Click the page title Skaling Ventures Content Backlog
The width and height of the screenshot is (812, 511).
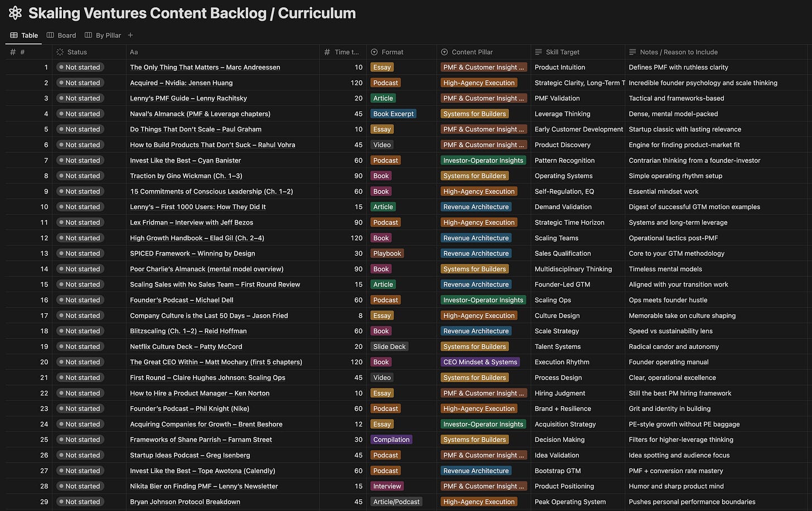click(x=192, y=13)
